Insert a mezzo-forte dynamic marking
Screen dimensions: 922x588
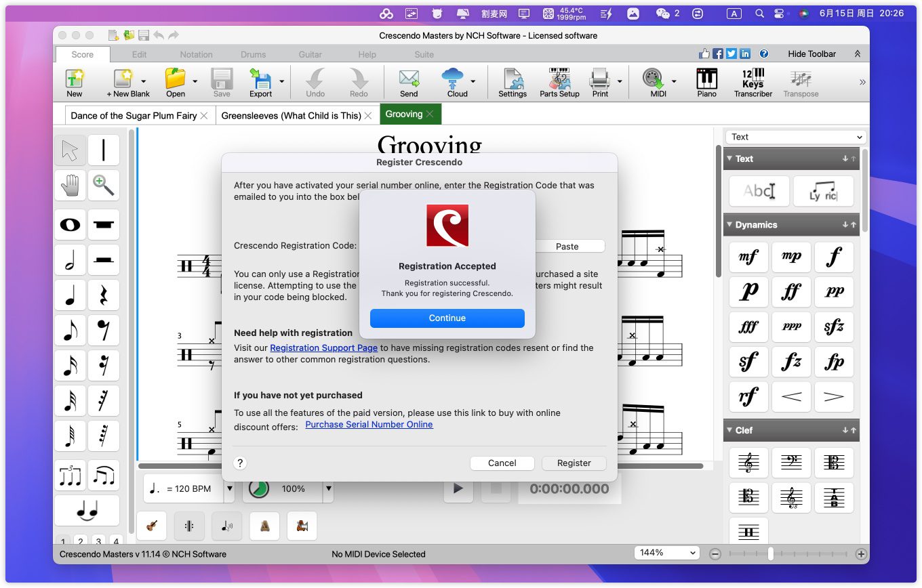(x=748, y=257)
